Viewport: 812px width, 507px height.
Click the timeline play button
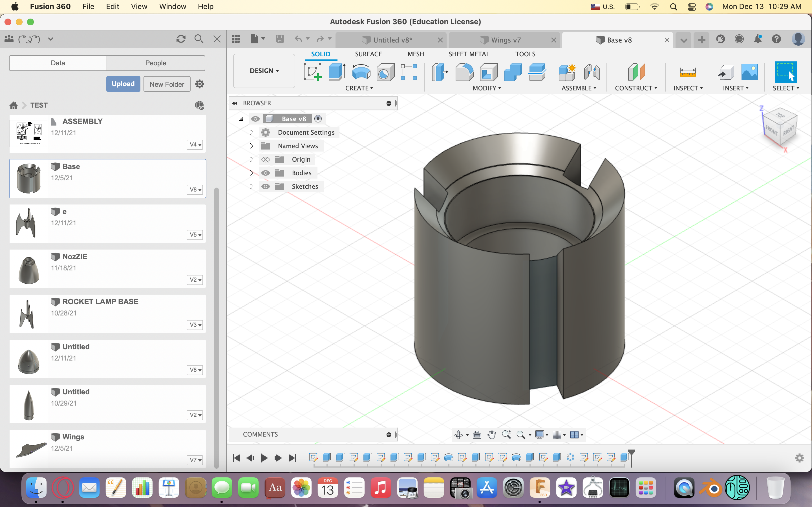(264, 458)
